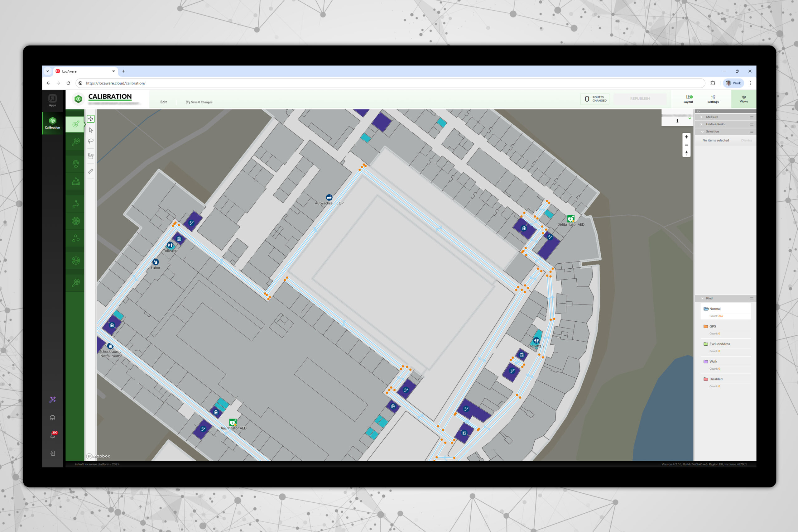This screenshot has height=532, width=798.
Task: Click the notification bell with 200 badge
Action: 53,435
